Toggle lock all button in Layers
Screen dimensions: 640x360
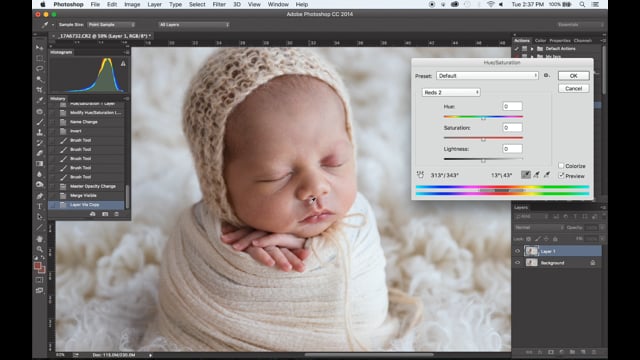coord(555,239)
